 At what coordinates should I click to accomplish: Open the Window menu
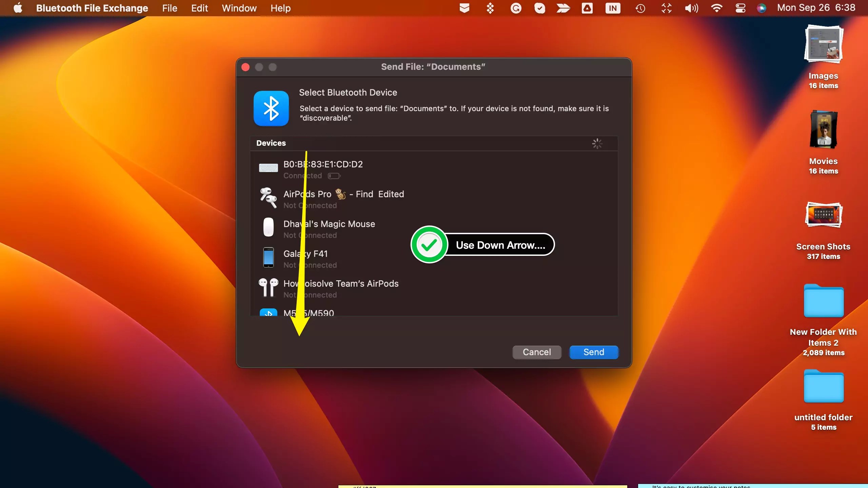(x=239, y=8)
